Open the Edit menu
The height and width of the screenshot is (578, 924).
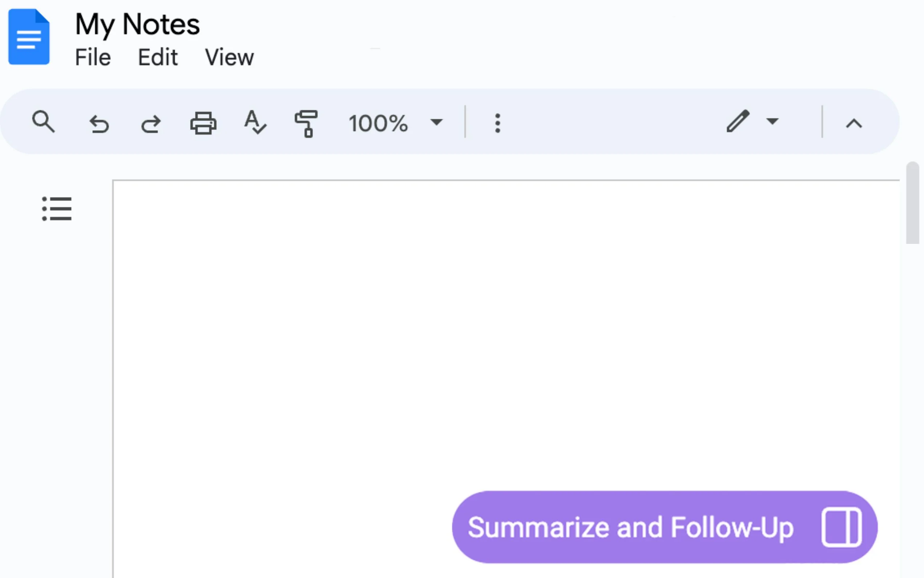[158, 58]
